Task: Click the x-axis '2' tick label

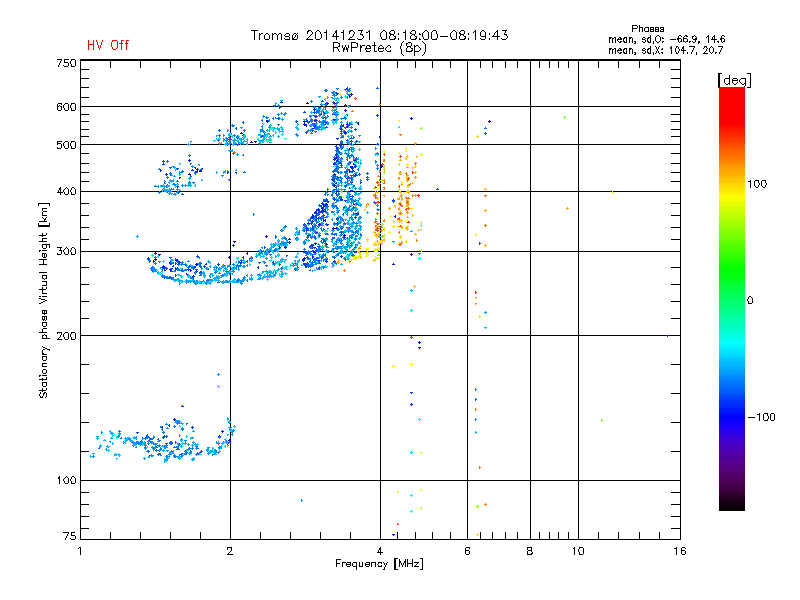Action: click(230, 551)
